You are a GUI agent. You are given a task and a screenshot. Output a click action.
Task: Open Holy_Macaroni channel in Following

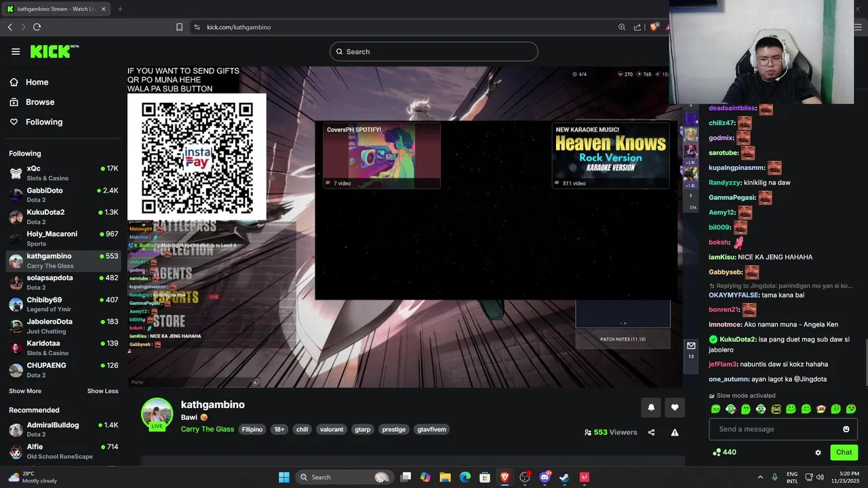64,239
